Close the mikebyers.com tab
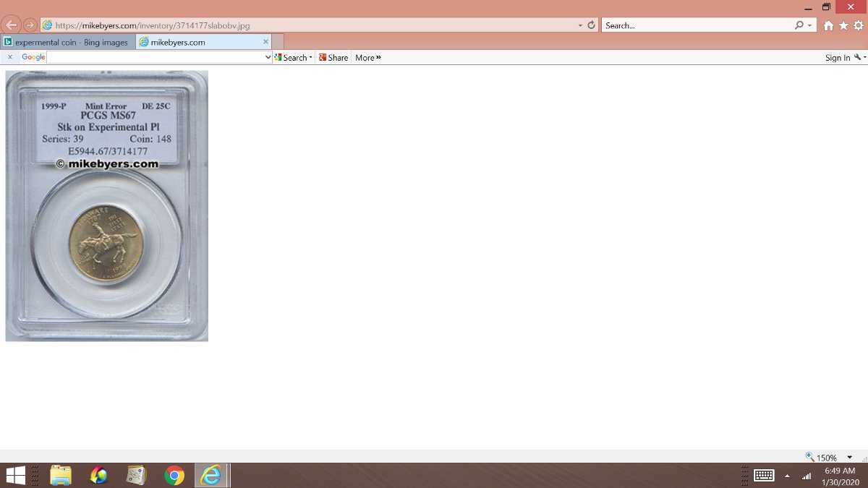This screenshot has width=868, height=488. [x=265, y=42]
